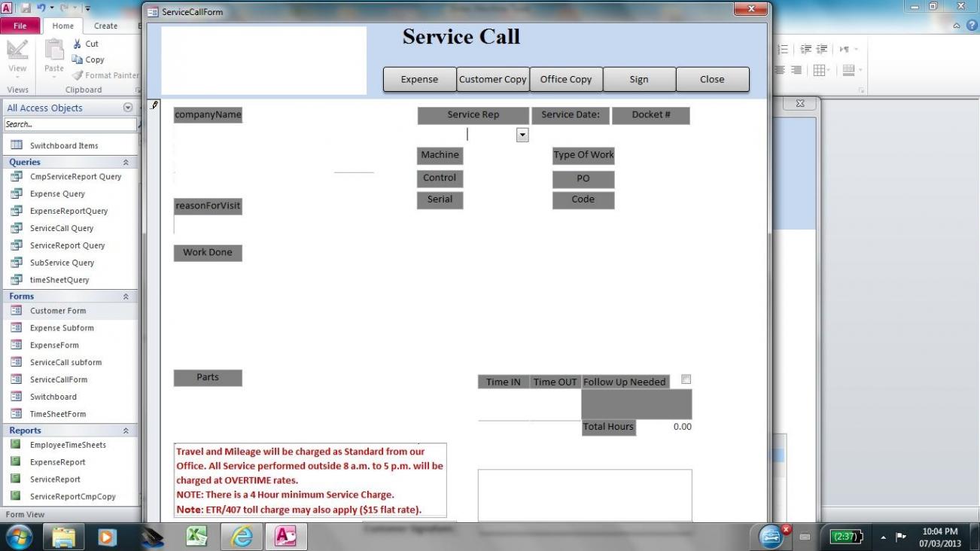Click the Cut scissors command
The image size is (980, 551).
click(x=85, y=44)
